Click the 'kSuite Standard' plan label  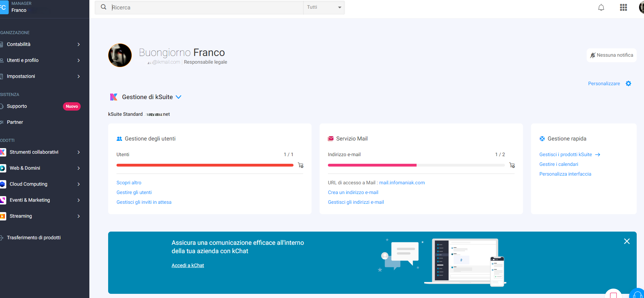pyautogui.click(x=125, y=114)
